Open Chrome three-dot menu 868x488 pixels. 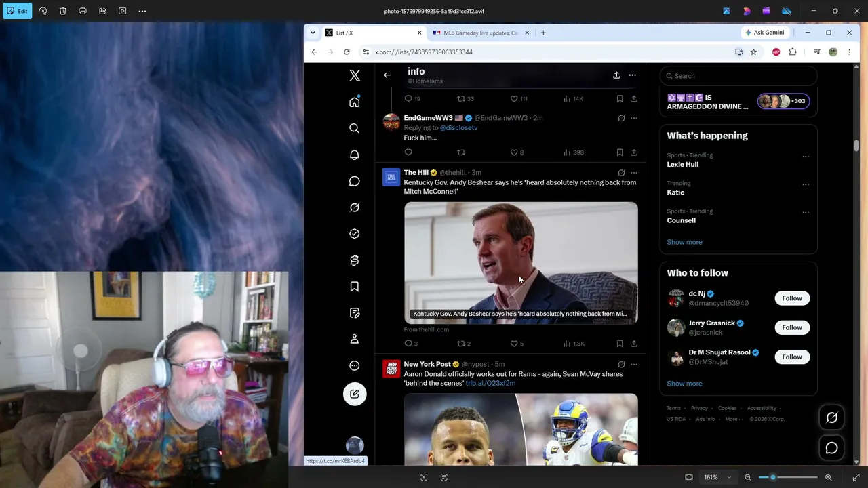[x=849, y=52]
